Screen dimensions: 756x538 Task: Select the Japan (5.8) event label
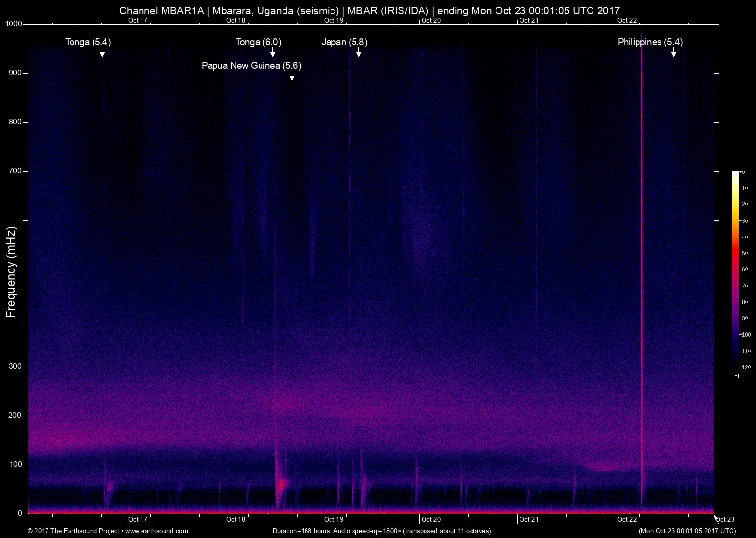[x=344, y=42]
